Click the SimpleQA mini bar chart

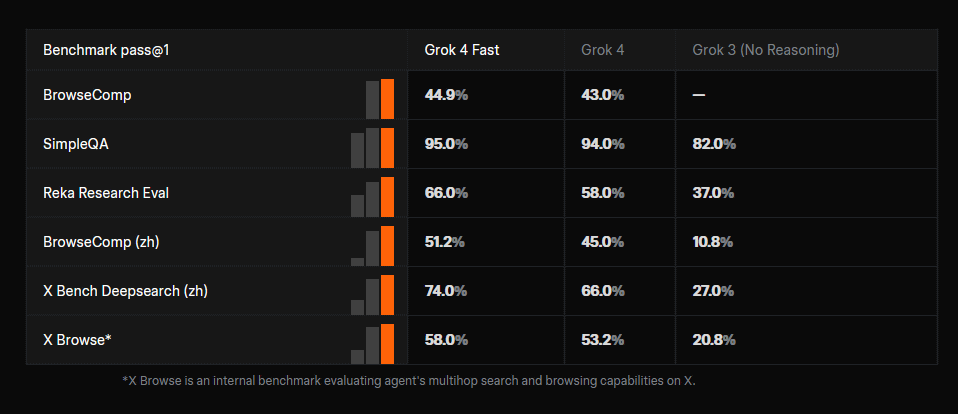point(373,148)
